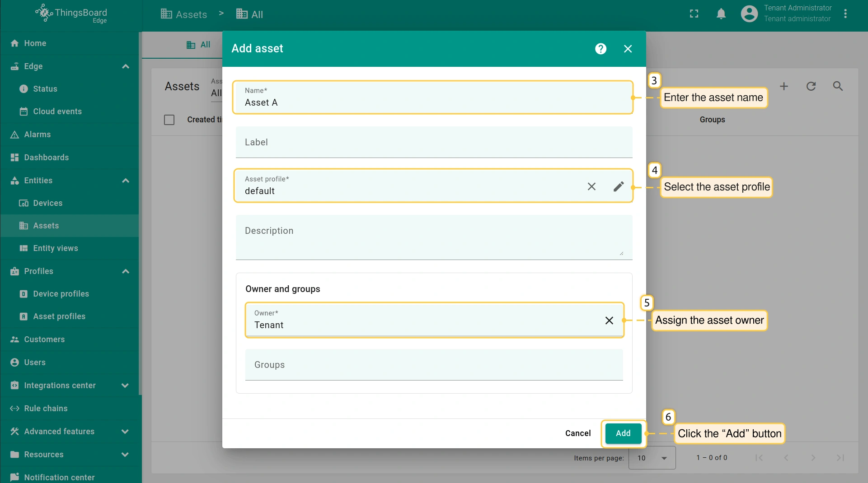868x483 pixels.
Task: Click the search icon in Assets table
Action: (838, 86)
